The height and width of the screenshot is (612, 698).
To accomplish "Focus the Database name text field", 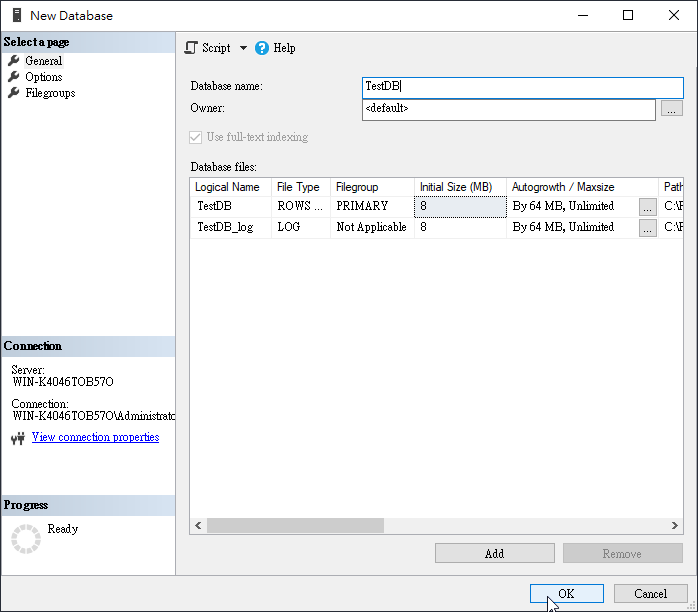I will [523, 87].
